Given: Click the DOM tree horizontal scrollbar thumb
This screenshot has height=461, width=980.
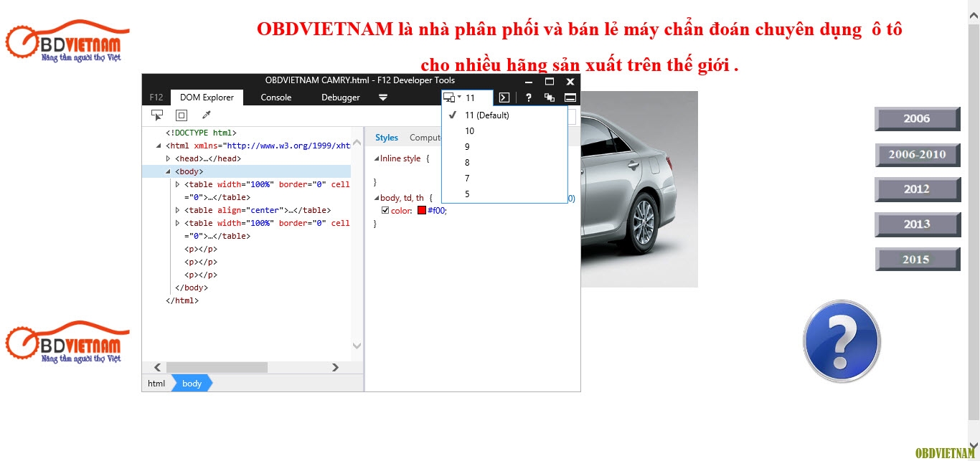Looking at the screenshot, I should coord(217,367).
